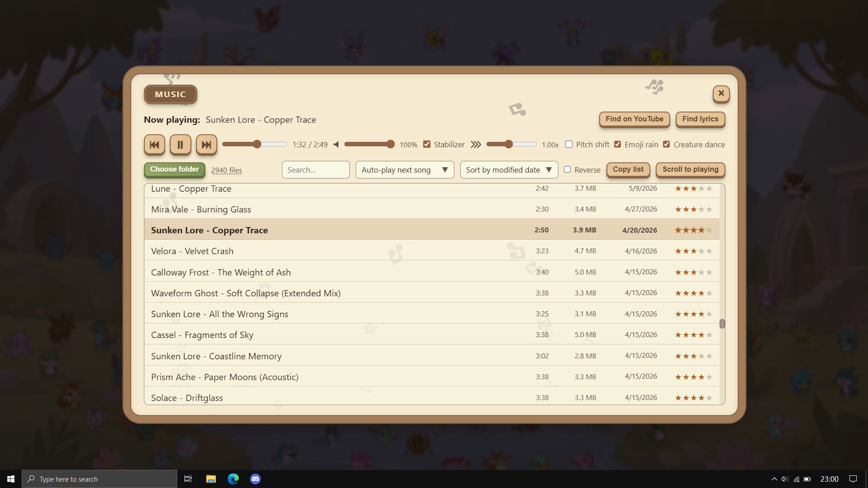Select Solace - Driftglass song

click(x=432, y=396)
